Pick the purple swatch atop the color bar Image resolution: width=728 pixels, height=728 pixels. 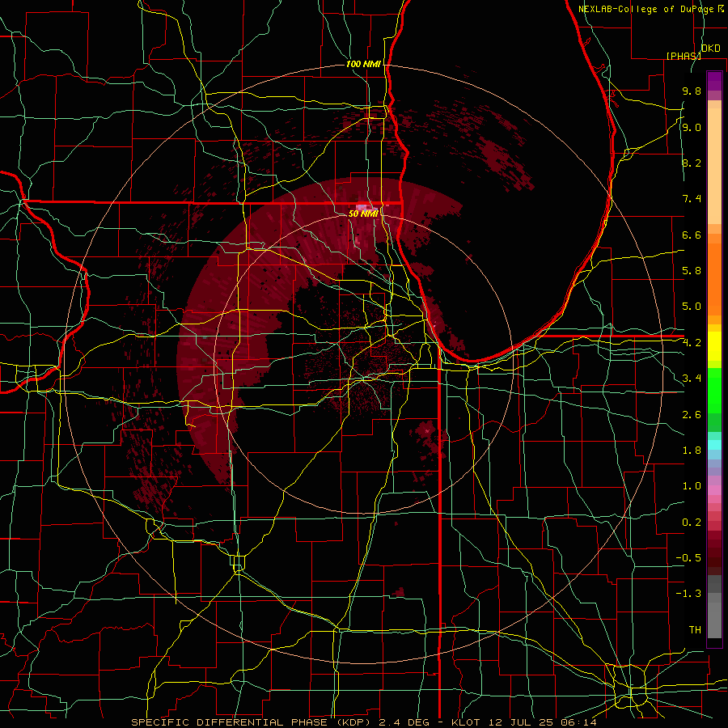714,81
